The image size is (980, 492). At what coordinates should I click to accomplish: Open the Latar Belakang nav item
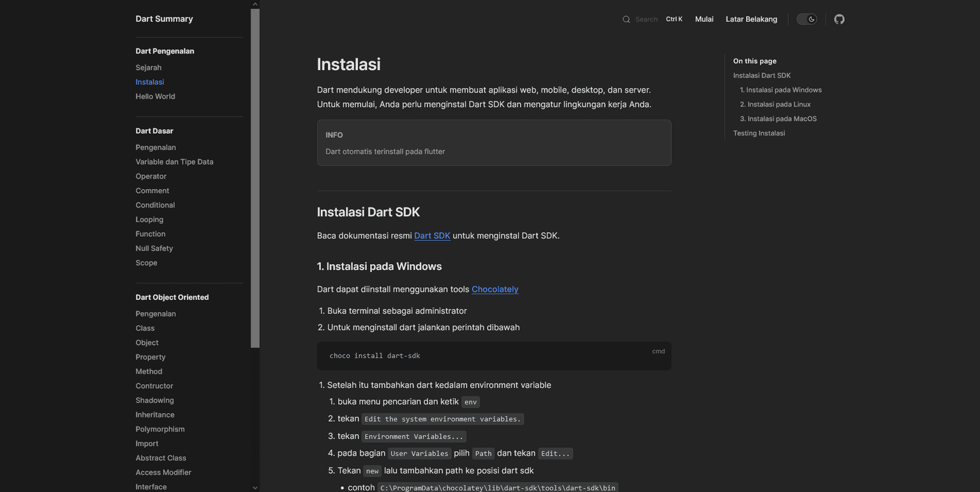751,19
